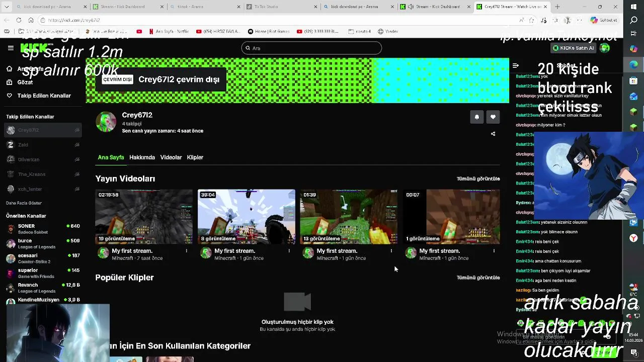Switch to Videolar tab
The image size is (644, 362).
click(171, 157)
